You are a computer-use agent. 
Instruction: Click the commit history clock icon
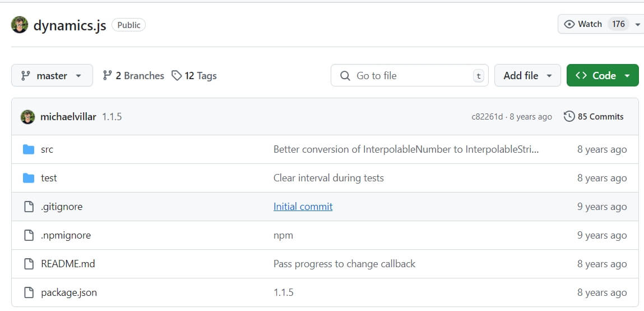pyautogui.click(x=569, y=117)
